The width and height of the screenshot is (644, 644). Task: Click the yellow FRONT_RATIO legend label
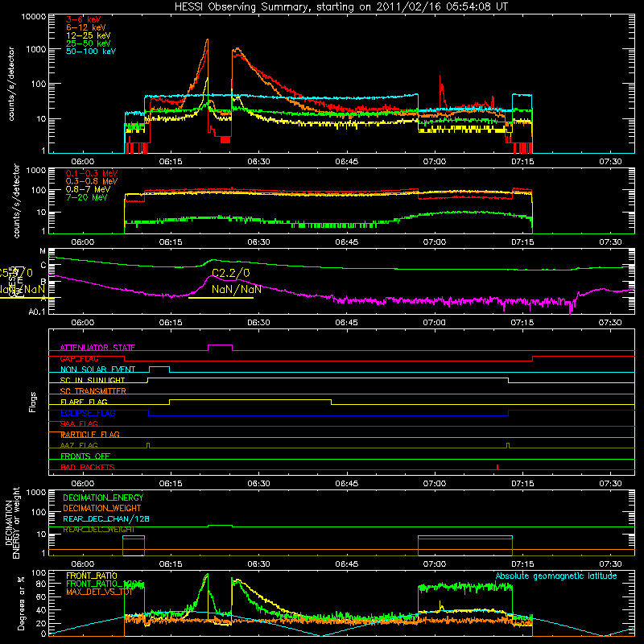[x=92, y=576]
